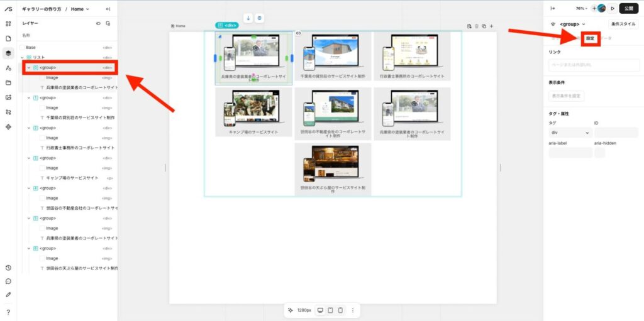This screenshot has height=321, width=644.
Task: Toggle the eye visibility icon beside group name
Action: [553, 24]
